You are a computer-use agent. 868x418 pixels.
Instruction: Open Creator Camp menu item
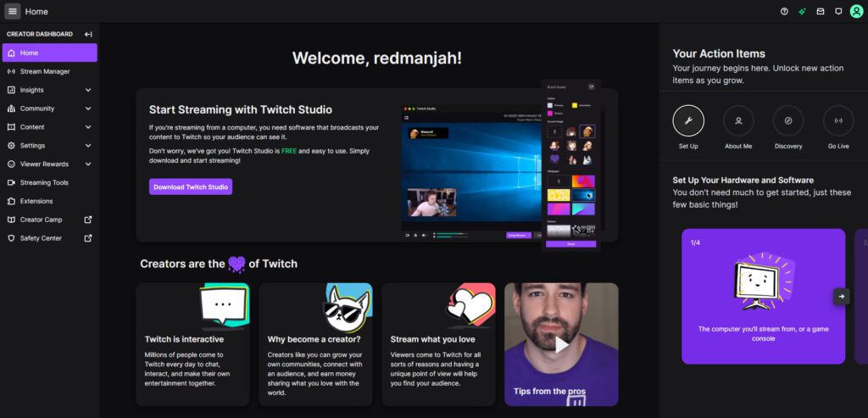pyautogui.click(x=50, y=220)
